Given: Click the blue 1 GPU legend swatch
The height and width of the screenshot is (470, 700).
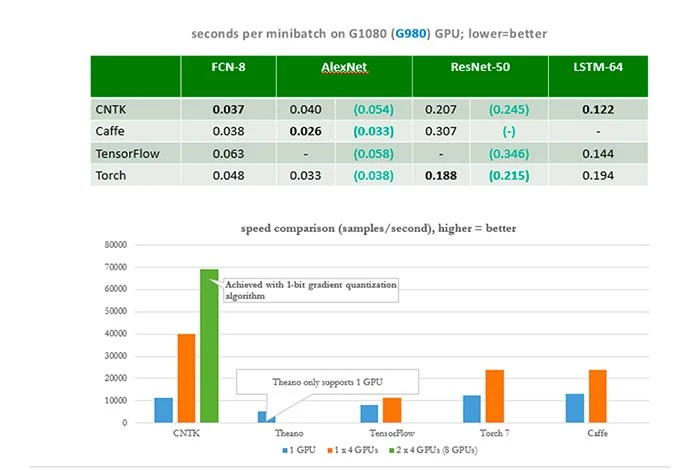Looking at the screenshot, I should point(284,449).
